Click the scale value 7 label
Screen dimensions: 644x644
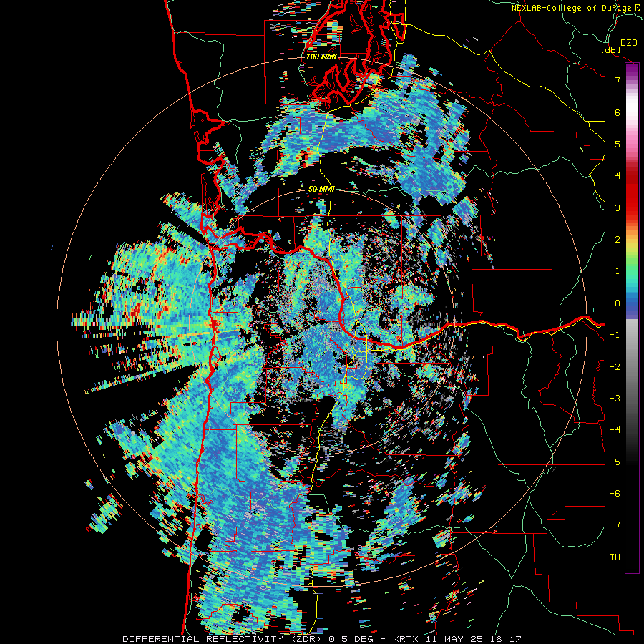618,80
